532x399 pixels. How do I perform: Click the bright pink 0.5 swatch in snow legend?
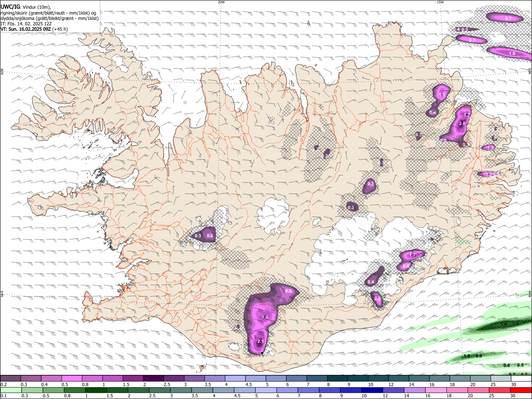click(x=72, y=378)
